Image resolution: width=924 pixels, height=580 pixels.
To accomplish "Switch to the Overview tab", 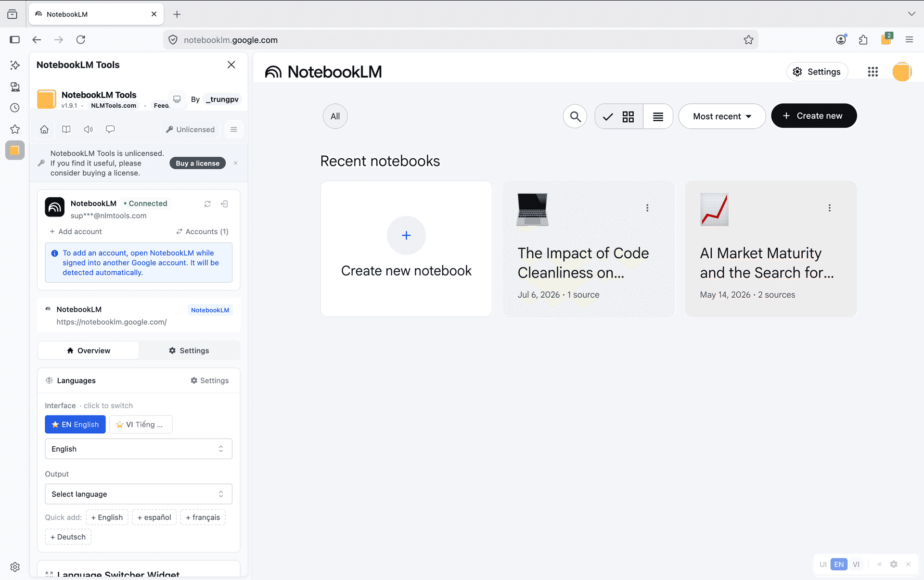I will point(89,351).
